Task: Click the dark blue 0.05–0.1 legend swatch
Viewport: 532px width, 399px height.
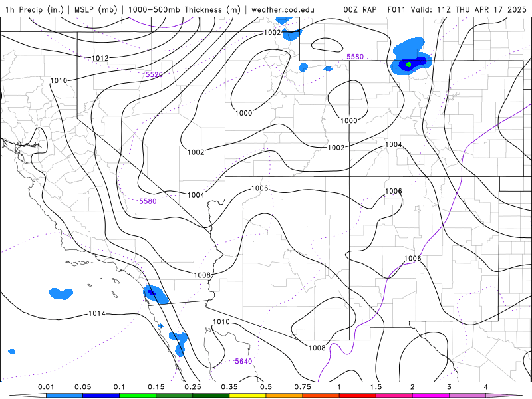Action: pos(101,396)
